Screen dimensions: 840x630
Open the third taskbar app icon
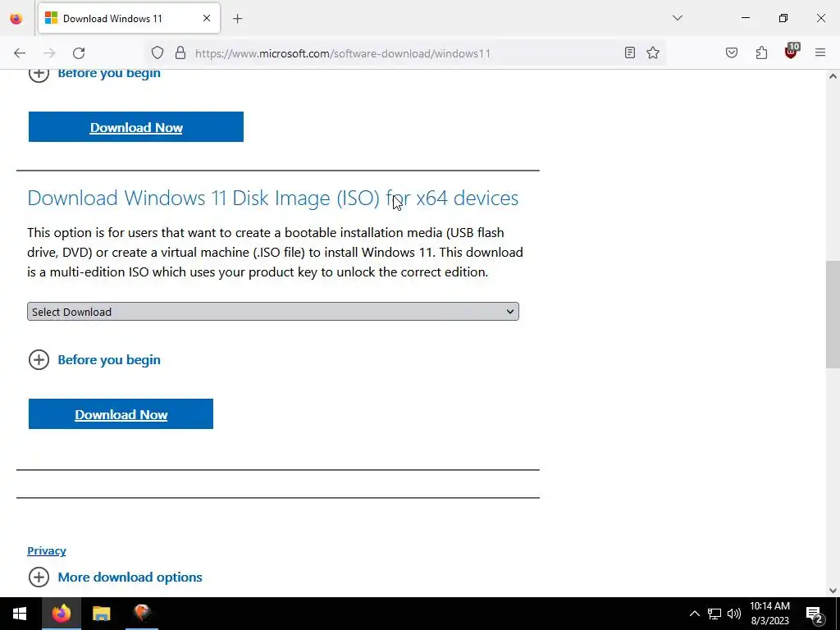(x=142, y=614)
